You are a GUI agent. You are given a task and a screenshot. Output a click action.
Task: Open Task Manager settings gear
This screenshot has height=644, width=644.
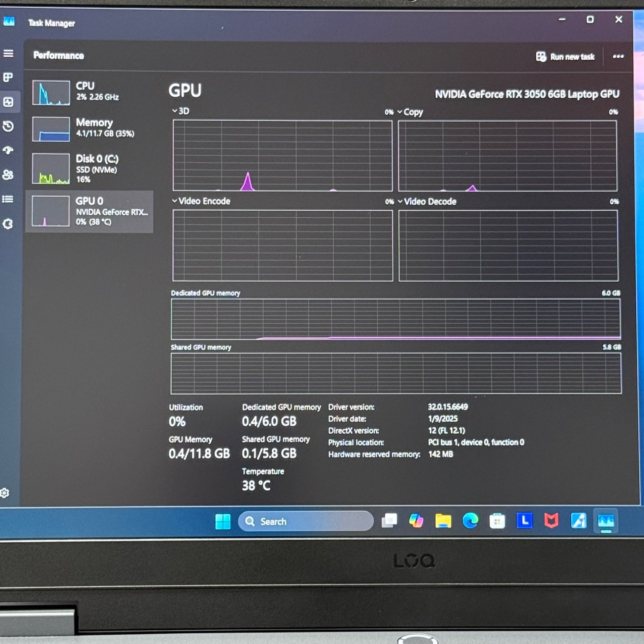[5, 493]
